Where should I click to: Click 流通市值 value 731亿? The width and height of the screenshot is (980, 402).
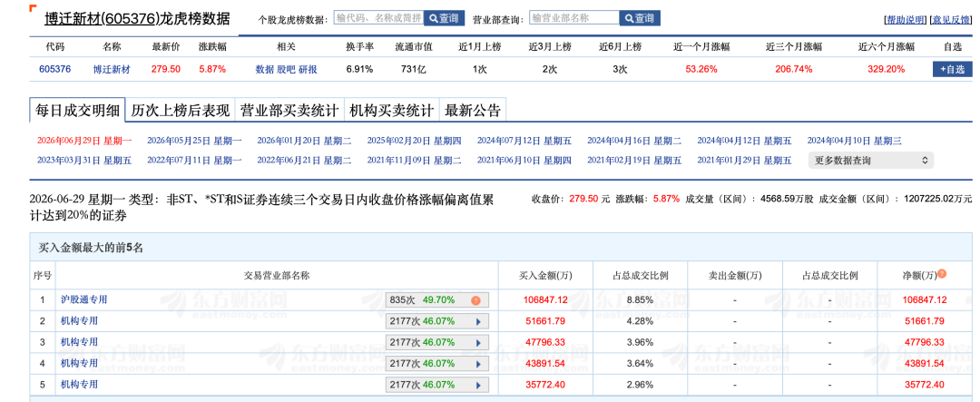click(413, 69)
